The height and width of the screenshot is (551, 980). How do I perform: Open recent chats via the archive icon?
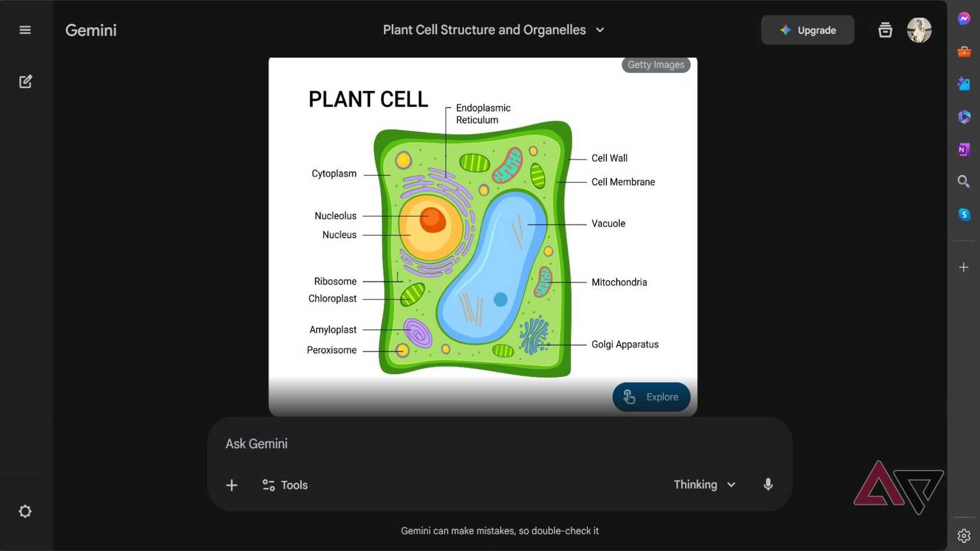pyautogui.click(x=884, y=30)
